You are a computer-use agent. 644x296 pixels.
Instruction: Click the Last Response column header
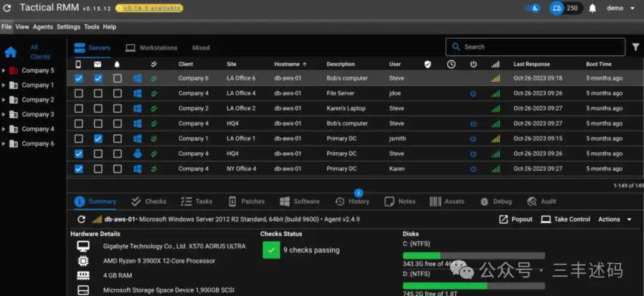[x=531, y=64]
